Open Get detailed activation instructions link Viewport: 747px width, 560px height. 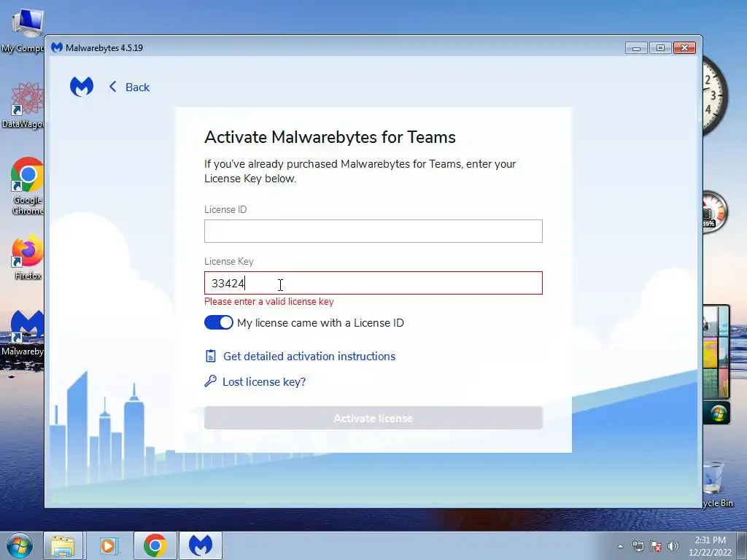pyautogui.click(x=309, y=356)
